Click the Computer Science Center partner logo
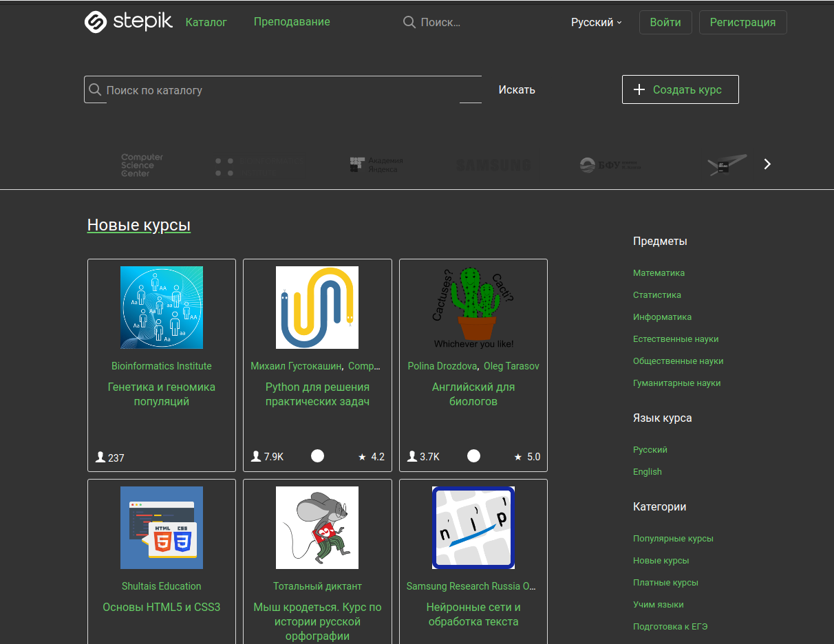834x644 pixels. click(x=142, y=165)
